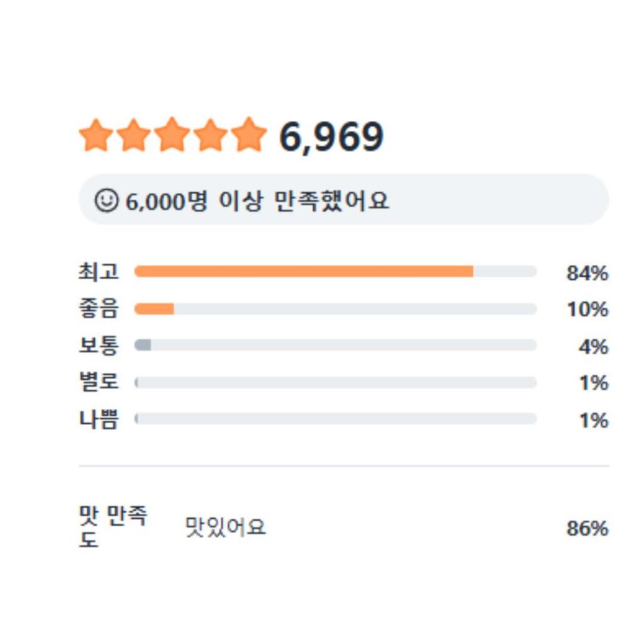Select the 최고 rating label

point(99,272)
